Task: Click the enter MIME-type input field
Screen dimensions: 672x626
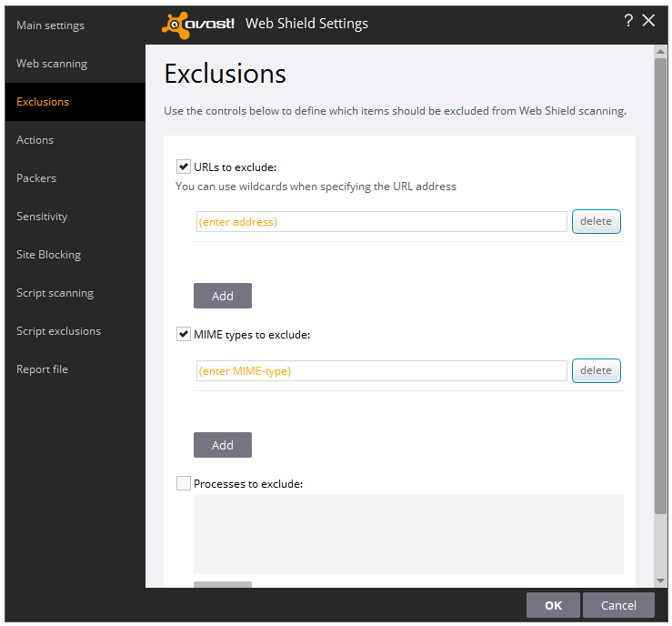Action: (381, 370)
